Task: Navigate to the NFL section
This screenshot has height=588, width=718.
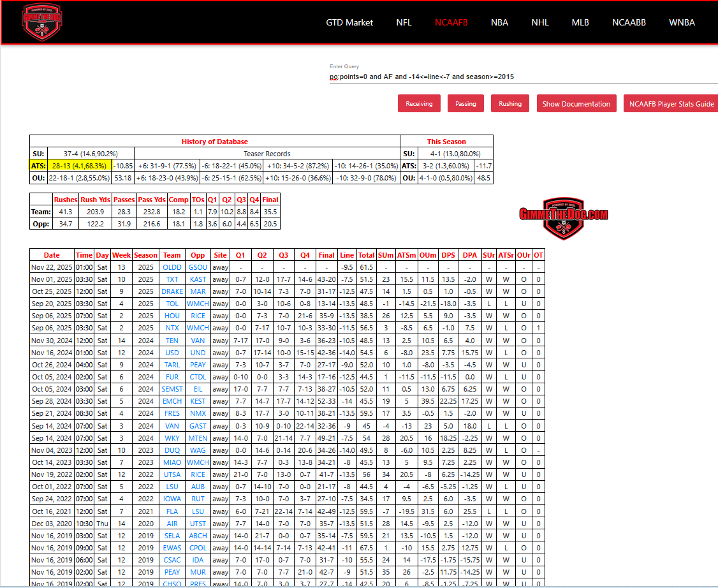Action: click(404, 22)
